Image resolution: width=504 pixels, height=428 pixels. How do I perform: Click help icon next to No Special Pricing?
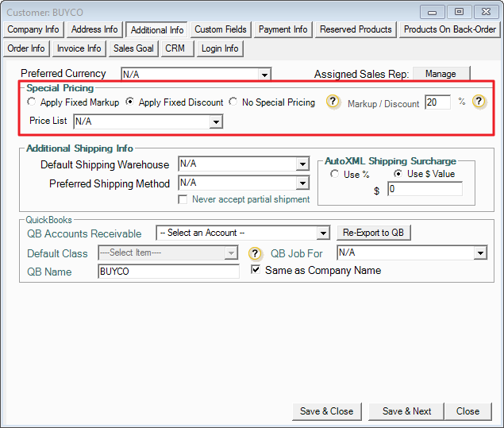point(333,102)
